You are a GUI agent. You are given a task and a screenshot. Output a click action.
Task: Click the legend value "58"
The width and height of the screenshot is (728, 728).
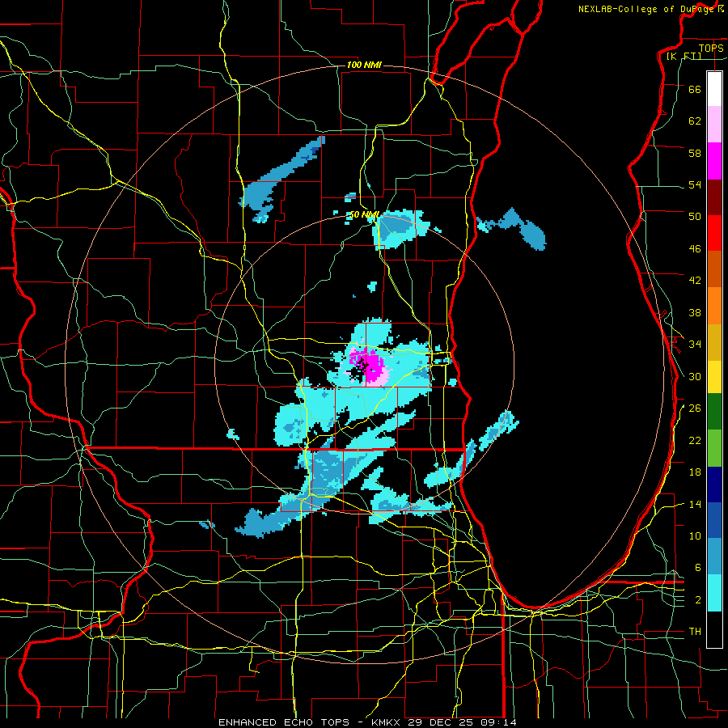click(695, 153)
